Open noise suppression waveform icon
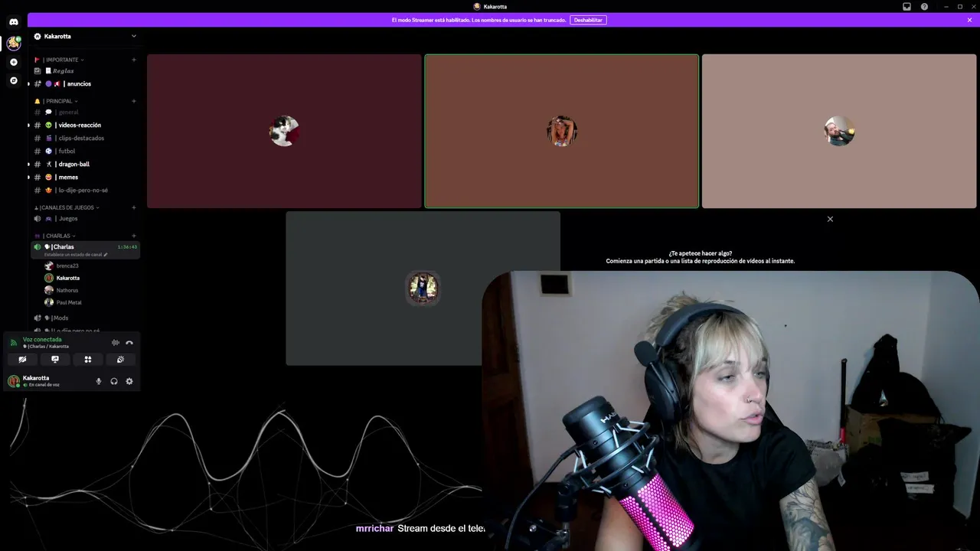The image size is (980, 551). [116, 343]
